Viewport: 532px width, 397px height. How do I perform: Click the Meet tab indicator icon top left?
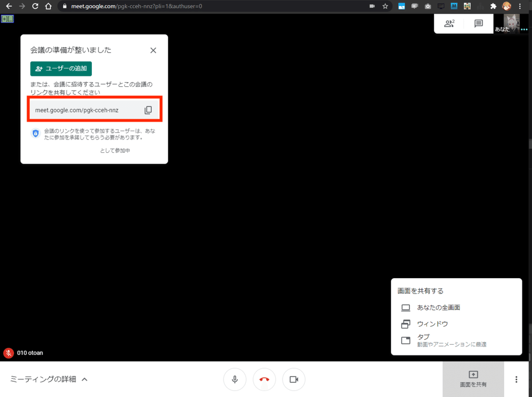coord(7,19)
